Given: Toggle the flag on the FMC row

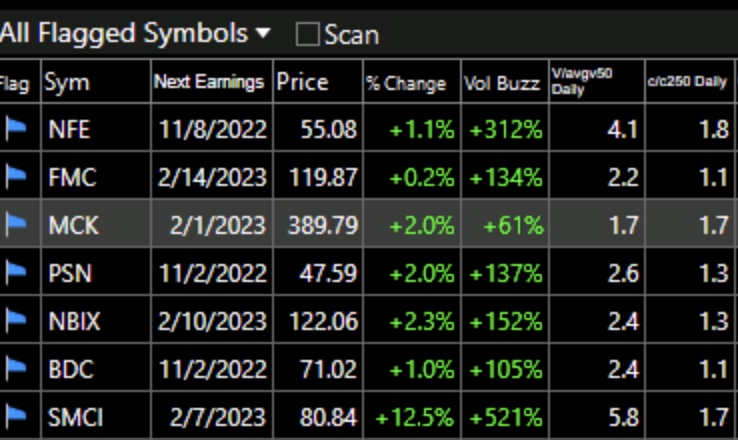Looking at the screenshot, I should tap(16, 177).
